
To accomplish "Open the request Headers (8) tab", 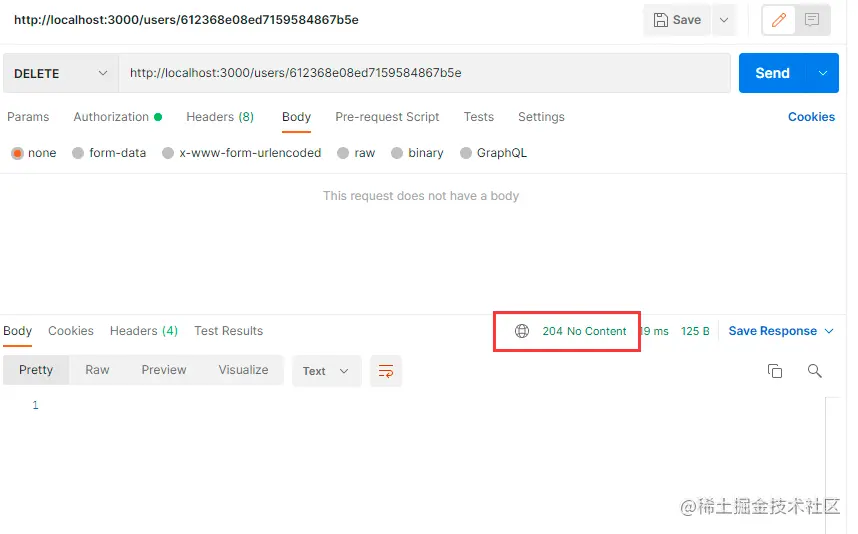I will (220, 117).
